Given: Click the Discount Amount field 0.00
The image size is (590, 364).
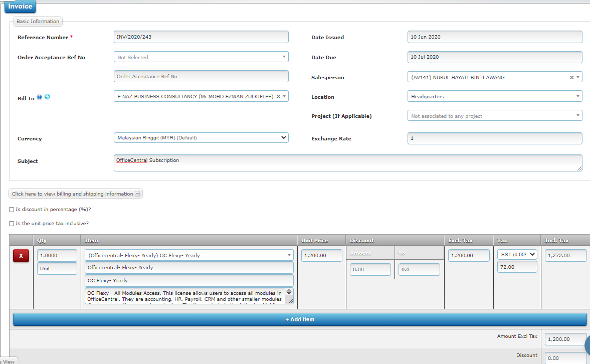Looking at the screenshot, I should [370, 270].
